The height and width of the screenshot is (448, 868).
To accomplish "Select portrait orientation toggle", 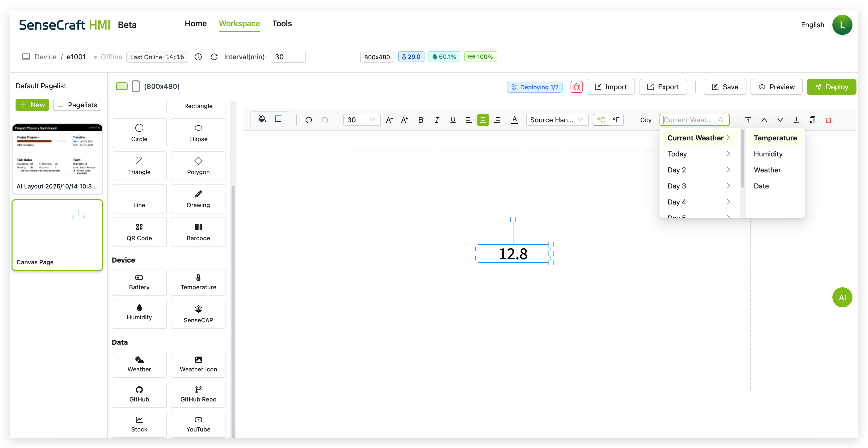I will click(136, 87).
